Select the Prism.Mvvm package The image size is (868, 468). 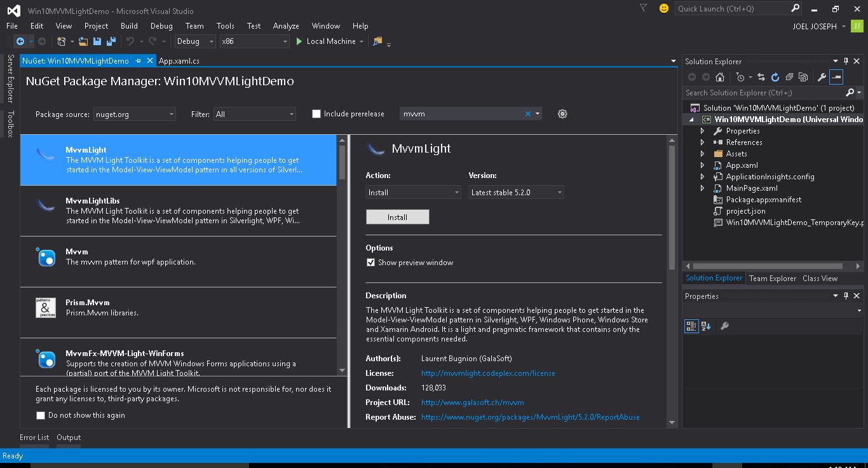(179, 312)
